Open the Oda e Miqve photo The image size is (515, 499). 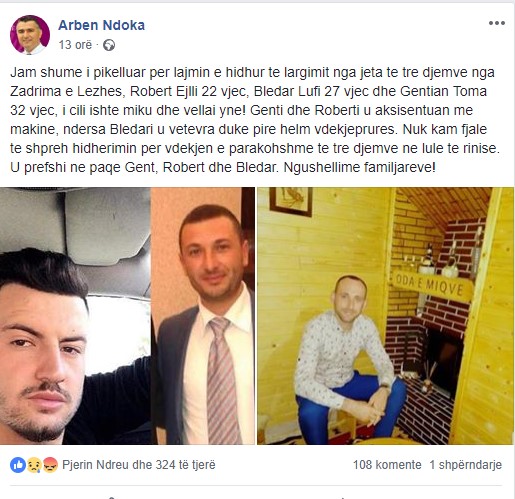385,316
